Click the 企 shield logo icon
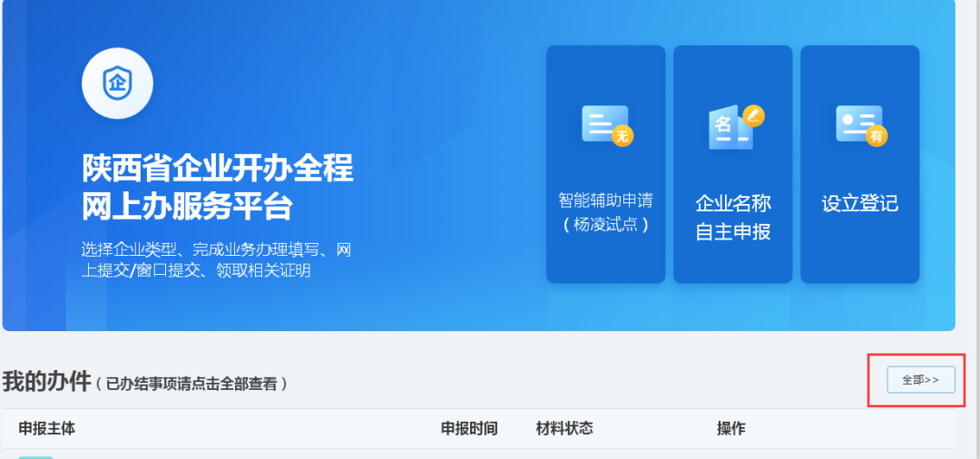The image size is (980, 459). coord(117,83)
